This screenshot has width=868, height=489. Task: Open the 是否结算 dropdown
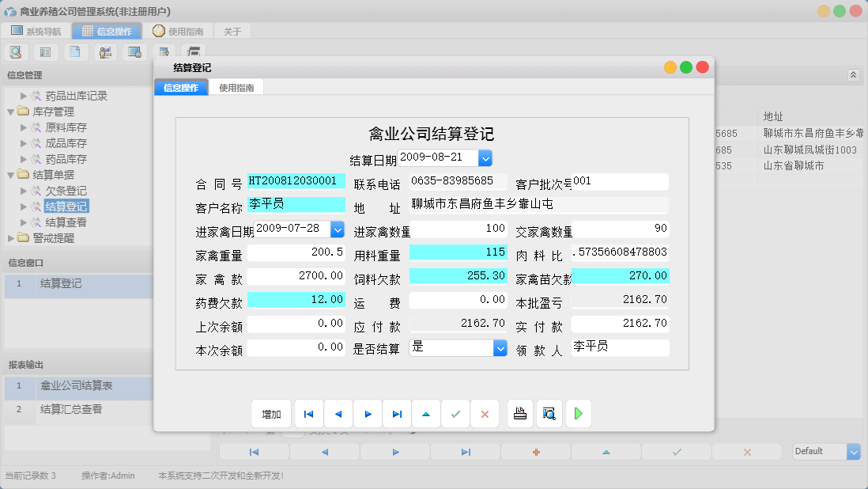coord(500,347)
